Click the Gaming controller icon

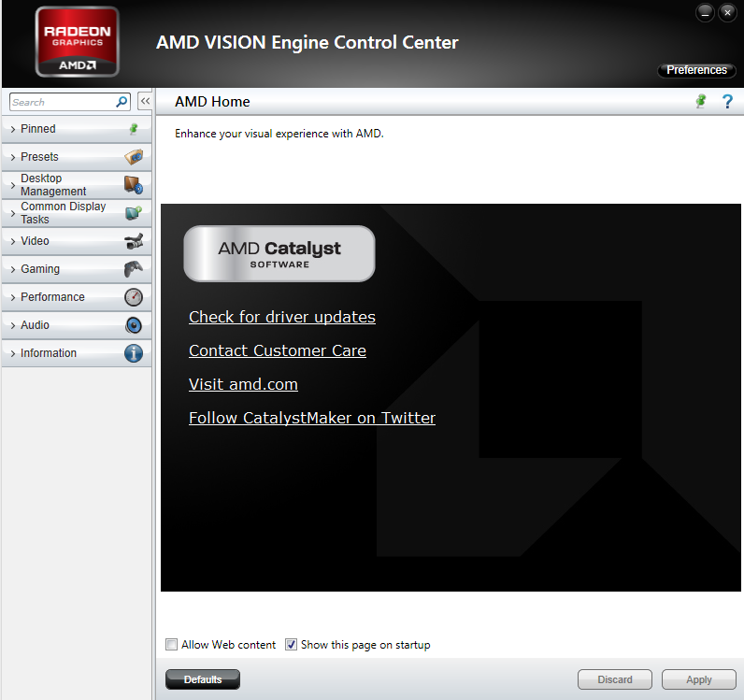click(x=134, y=269)
